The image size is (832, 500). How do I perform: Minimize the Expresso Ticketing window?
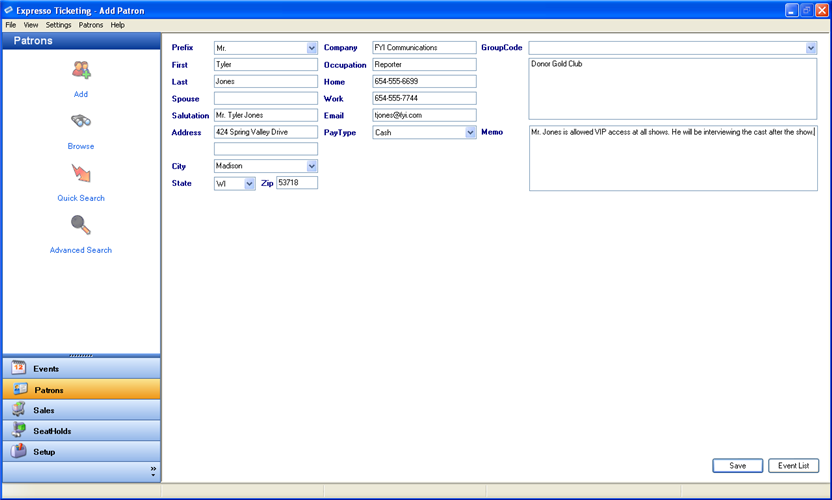(791, 10)
